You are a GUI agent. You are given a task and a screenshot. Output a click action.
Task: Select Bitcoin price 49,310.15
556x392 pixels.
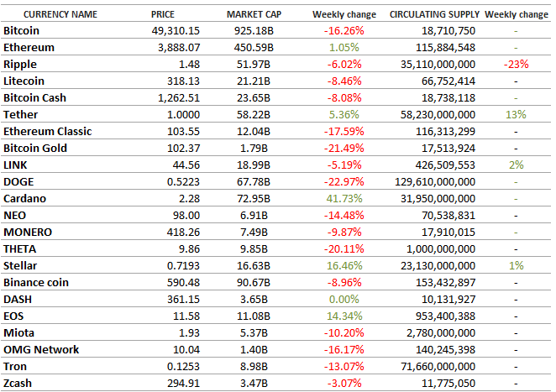point(176,31)
